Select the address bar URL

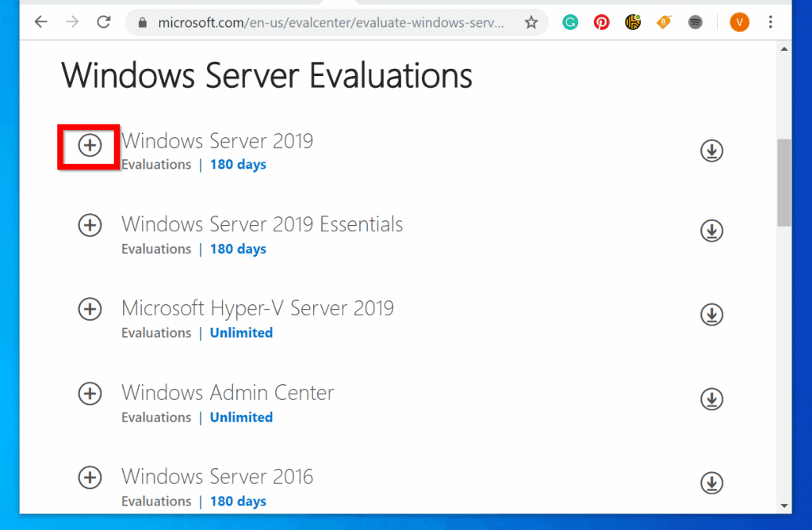coord(331,23)
